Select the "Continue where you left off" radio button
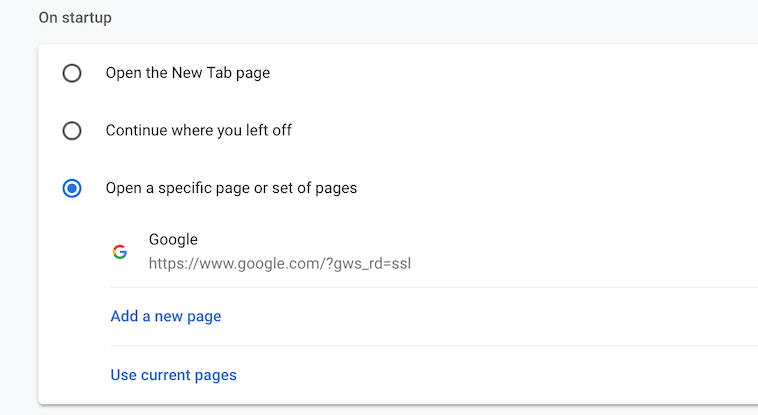 click(72, 130)
